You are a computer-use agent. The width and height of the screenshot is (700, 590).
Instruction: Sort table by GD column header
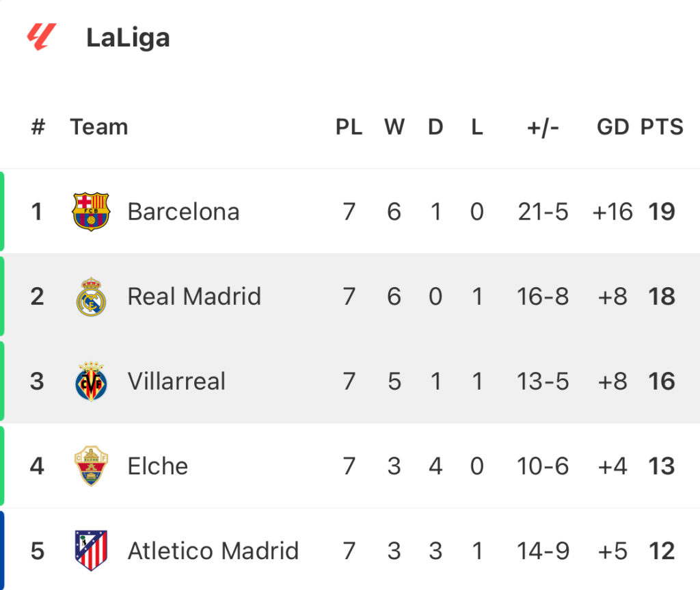click(612, 127)
